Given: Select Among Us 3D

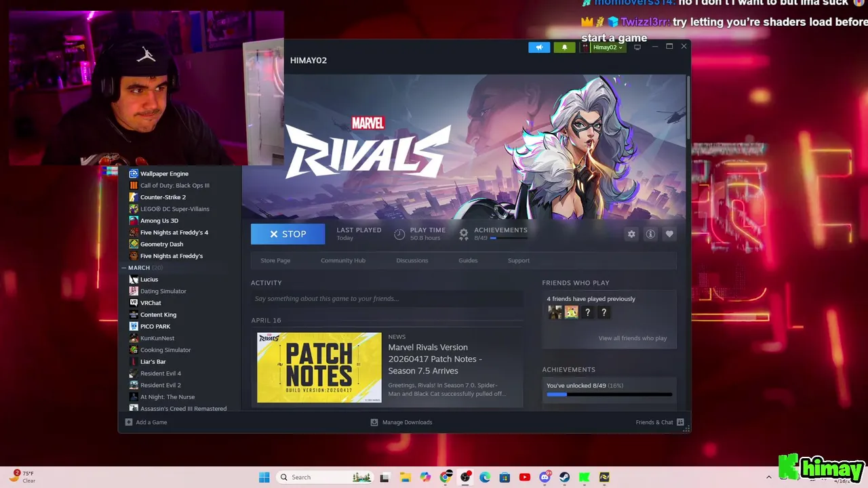Looking at the screenshot, I should [154, 220].
